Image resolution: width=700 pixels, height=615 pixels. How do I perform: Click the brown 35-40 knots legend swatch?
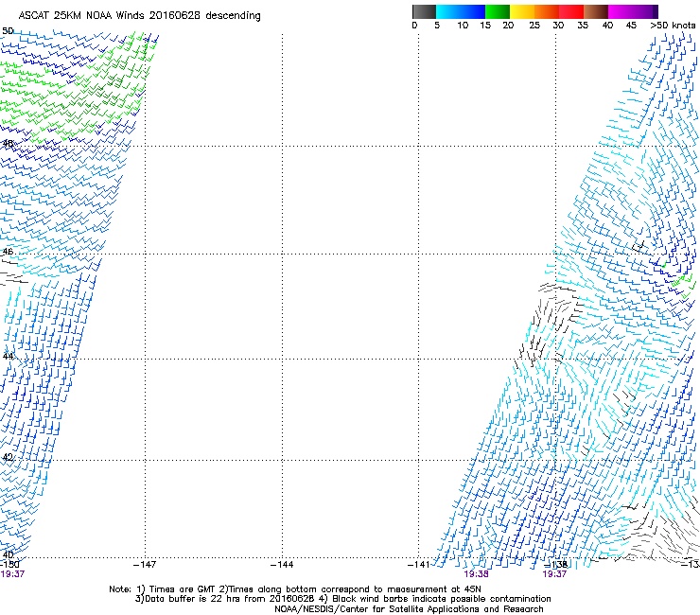click(596, 11)
